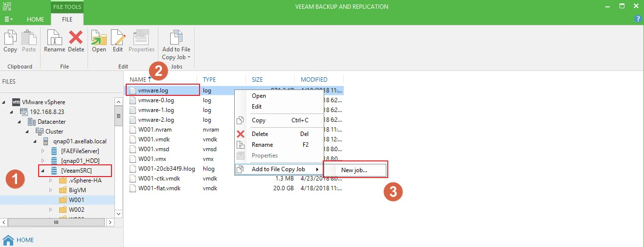Collapse the VeeamSRC datastore node
The height and width of the screenshot is (247, 644).
pyautogui.click(x=43, y=171)
